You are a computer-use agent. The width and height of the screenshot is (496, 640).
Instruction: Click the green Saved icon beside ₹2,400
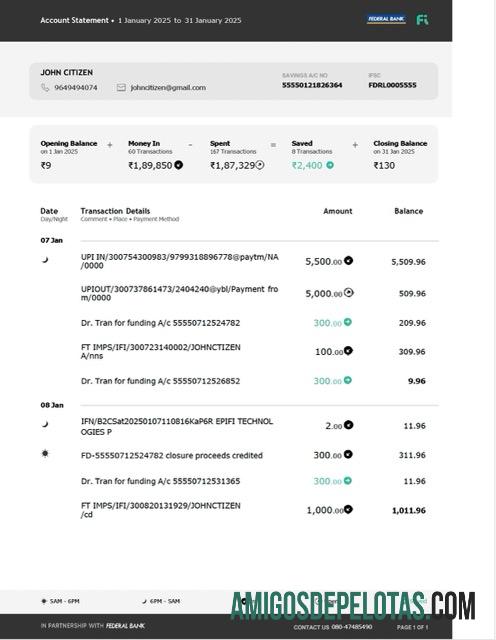click(330, 165)
